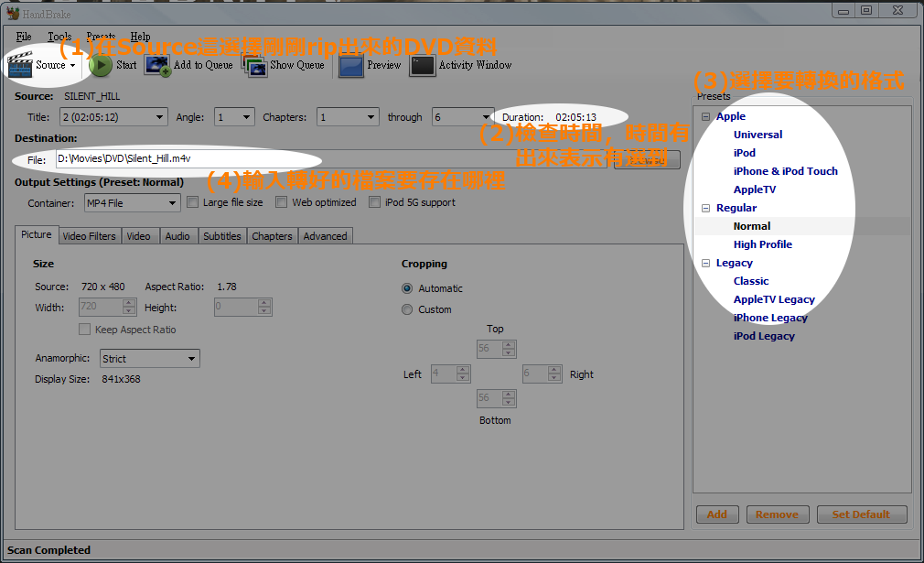The image size is (924, 563).
Task: Click the Source dropdown arrow
Action: (73, 65)
